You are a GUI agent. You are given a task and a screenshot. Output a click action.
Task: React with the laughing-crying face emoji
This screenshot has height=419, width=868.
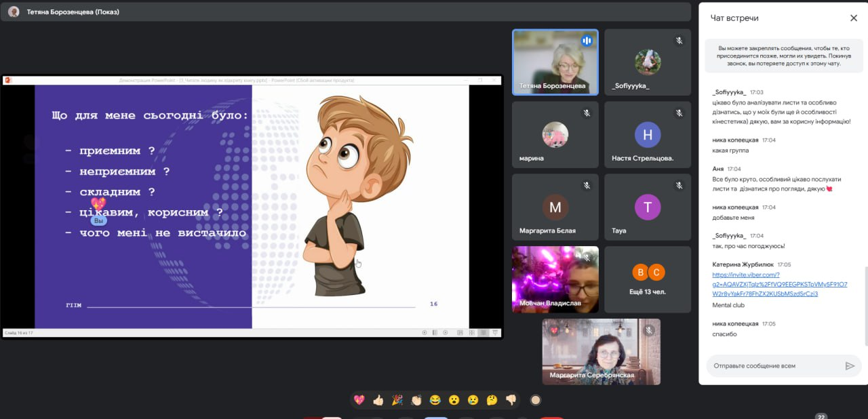pyautogui.click(x=435, y=400)
